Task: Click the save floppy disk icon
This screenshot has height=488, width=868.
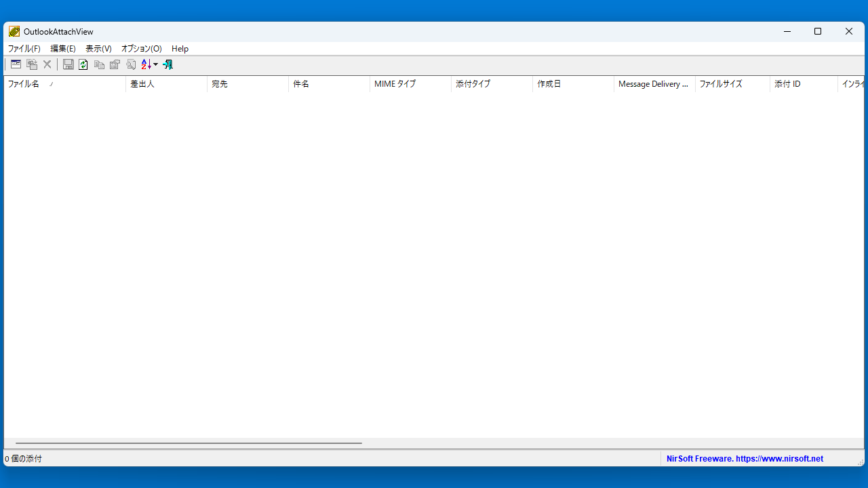Action: (68, 64)
